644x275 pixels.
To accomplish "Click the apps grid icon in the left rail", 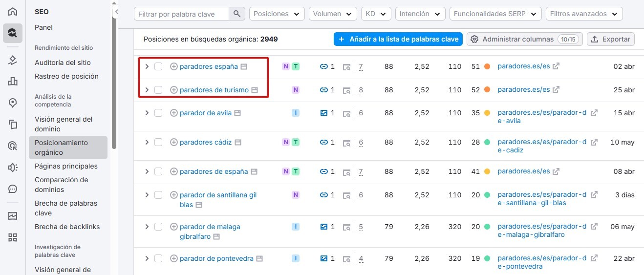I will pos(13,237).
